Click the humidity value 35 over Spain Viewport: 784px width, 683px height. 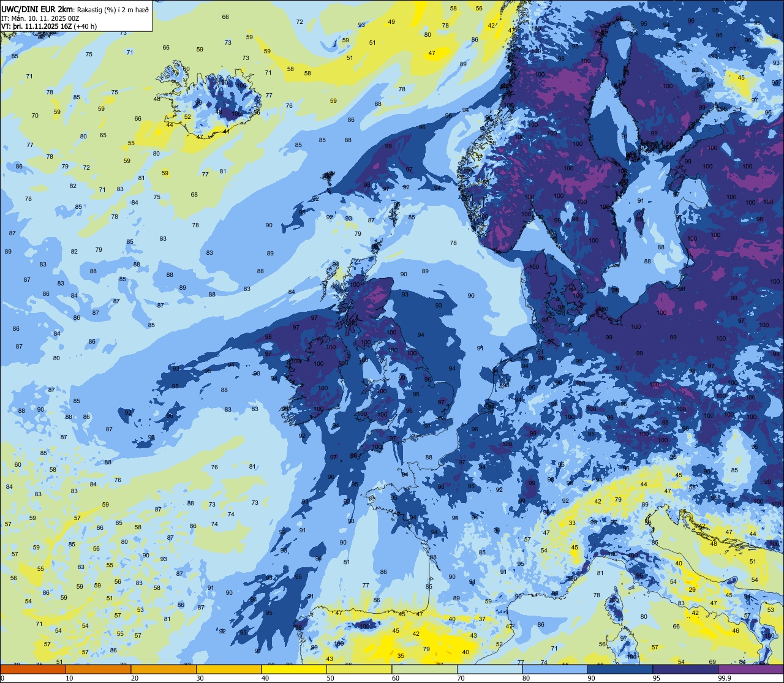click(401, 655)
